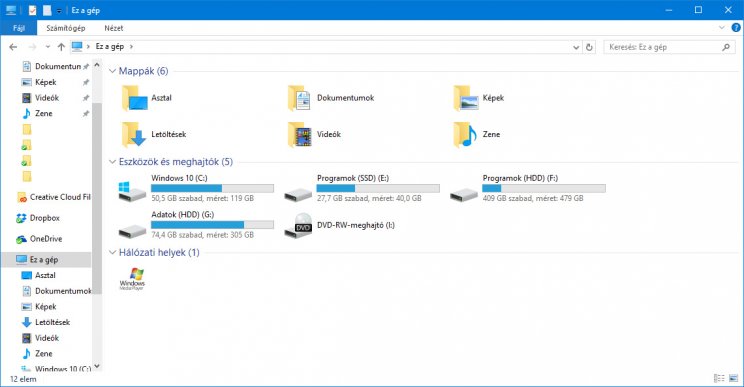The image size is (744, 387).
Task: Open the Asztal folder in Mappák
Action: click(146, 98)
